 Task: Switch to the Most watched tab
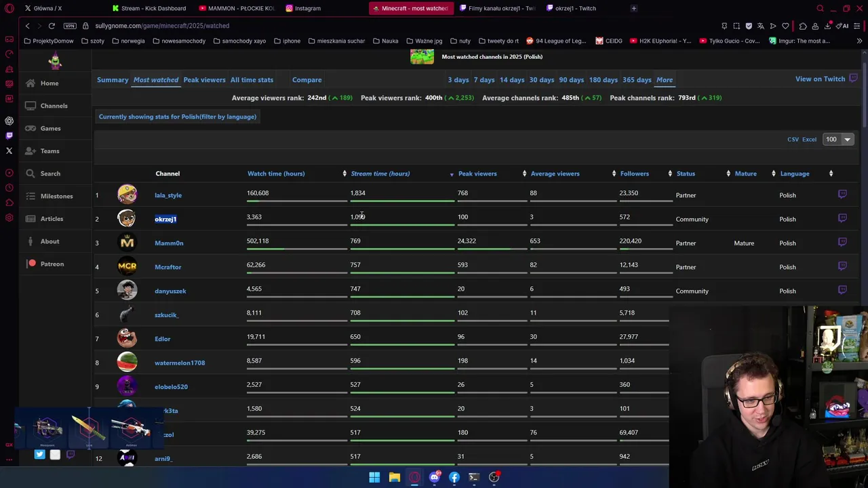[x=156, y=80]
